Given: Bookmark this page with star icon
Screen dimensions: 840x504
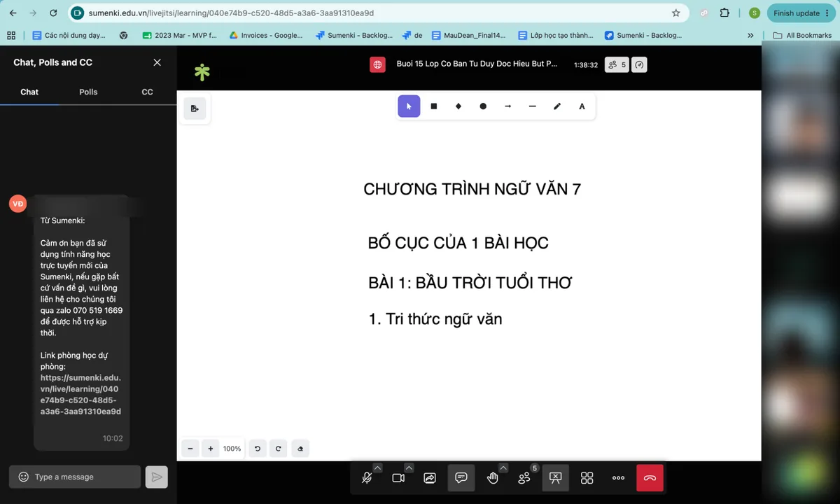Looking at the screenshot, I should (675, 13).
